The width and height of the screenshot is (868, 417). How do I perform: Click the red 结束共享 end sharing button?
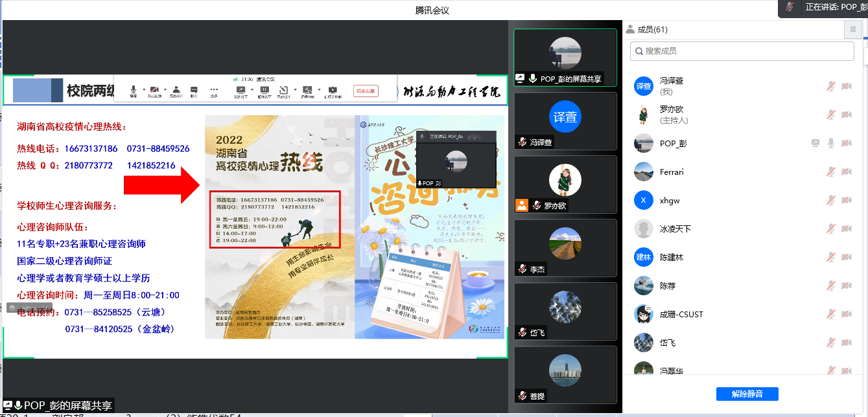tap(366, 91)
